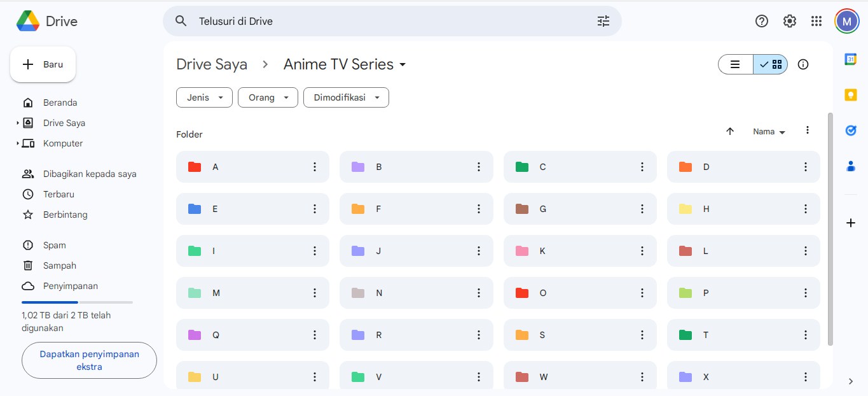
Task: Reverse sort direction arrow
Action: click(730, 131)
